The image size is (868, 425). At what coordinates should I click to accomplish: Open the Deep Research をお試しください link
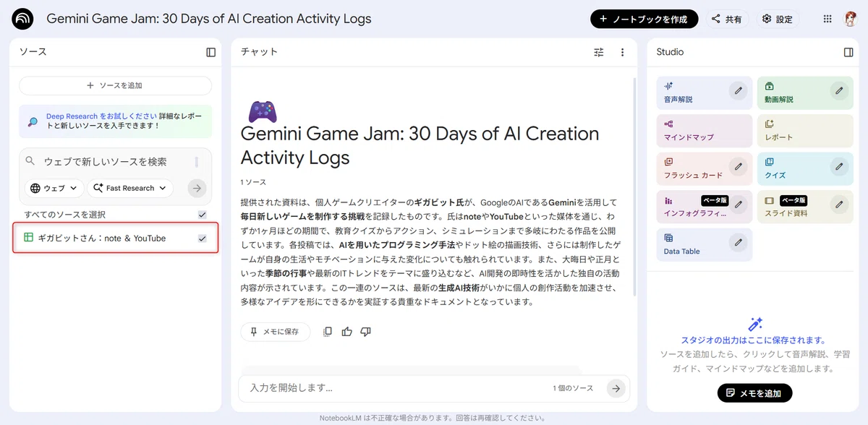click(101, 116)
